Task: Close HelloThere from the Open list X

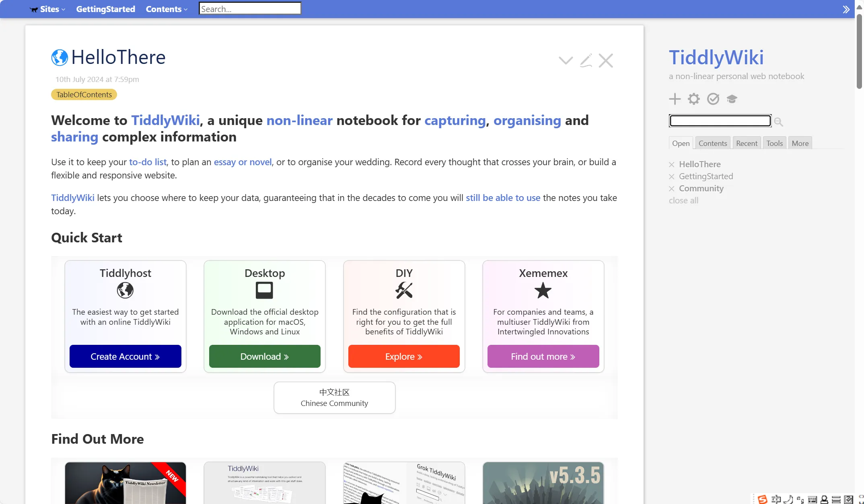Action: [672, 164]
